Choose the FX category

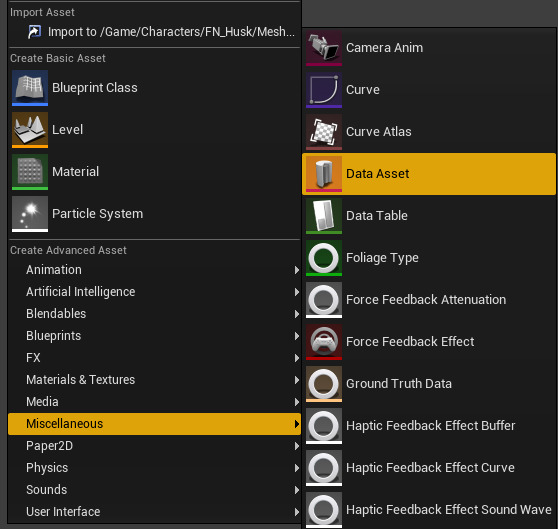tap(154, 358)
